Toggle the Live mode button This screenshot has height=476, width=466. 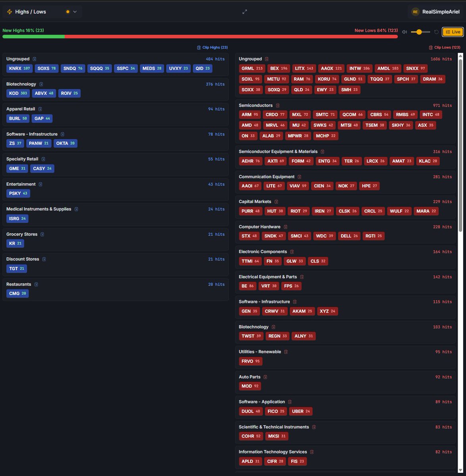click(453, 32)
